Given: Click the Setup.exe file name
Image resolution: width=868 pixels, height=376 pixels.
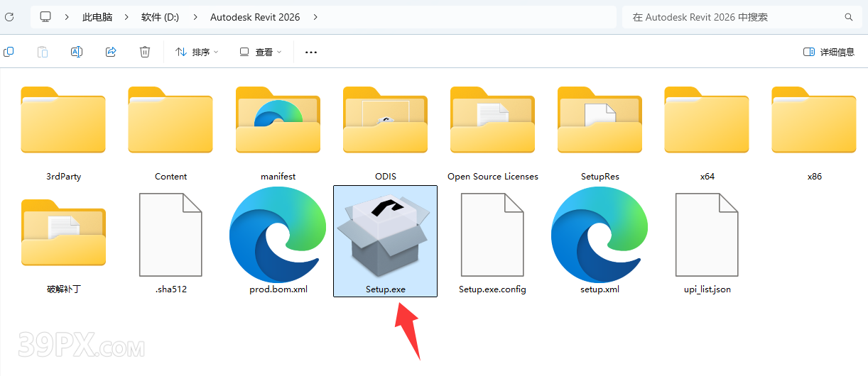Looking at the screenshot, I should [x=385, y=289].
